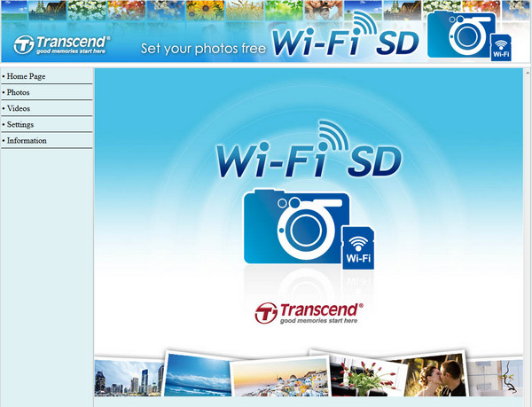The height and width of the screenshot is (407, 532).
Task: View the Information page
Action: tap(27, 140)
